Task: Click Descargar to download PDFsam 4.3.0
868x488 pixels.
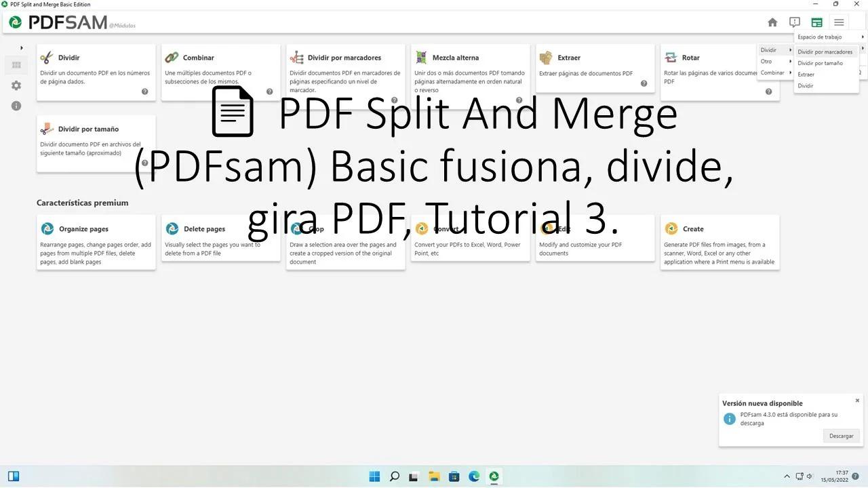Action: tap(841, 436)
